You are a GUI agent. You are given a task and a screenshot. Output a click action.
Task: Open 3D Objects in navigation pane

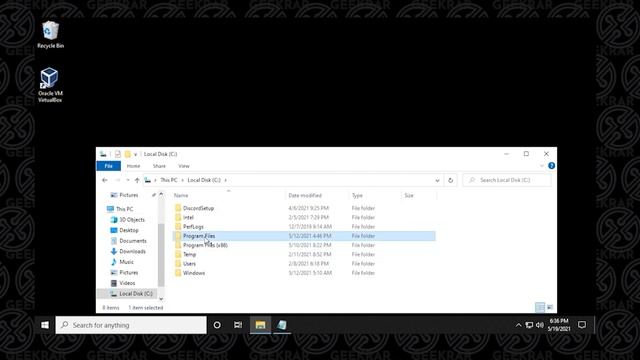coord(132,220)
